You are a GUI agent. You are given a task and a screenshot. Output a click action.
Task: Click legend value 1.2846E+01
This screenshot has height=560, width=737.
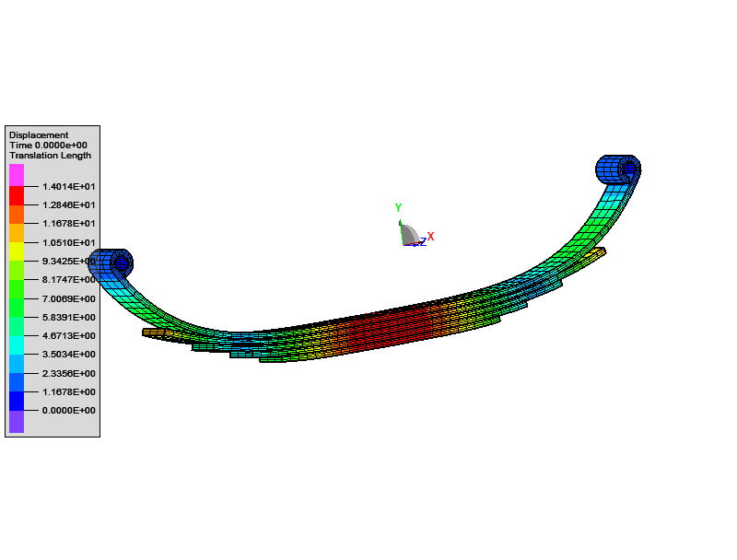pos(68,204)
